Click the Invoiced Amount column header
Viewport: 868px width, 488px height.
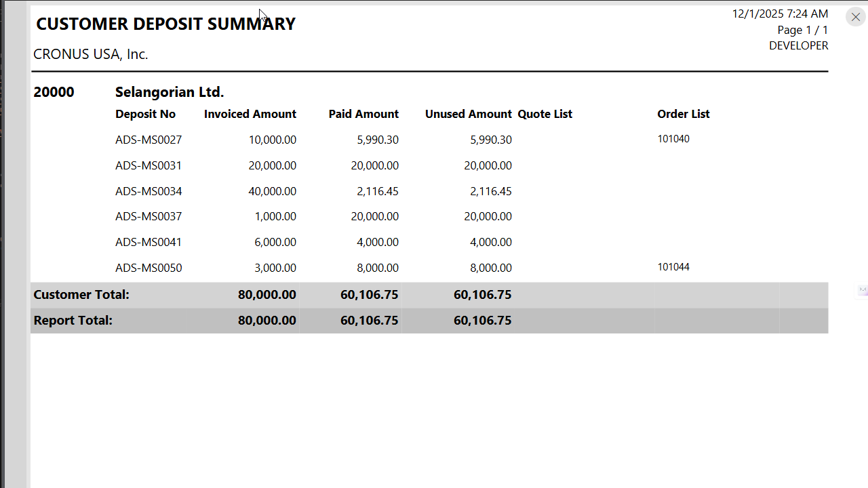[250, 114]
